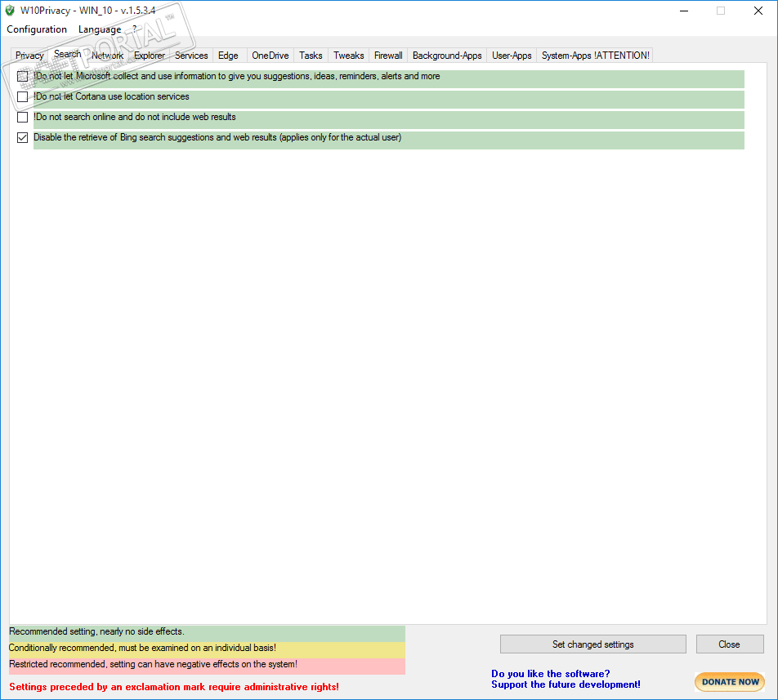Tick 'Do not search online' checkbox
The width and height of the screenshot is (778, 700).
[22, 117]
